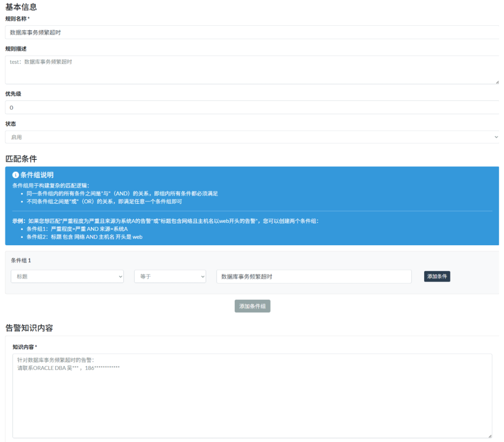Grab the 知识内容 textarea resize handle

point(490,435)
